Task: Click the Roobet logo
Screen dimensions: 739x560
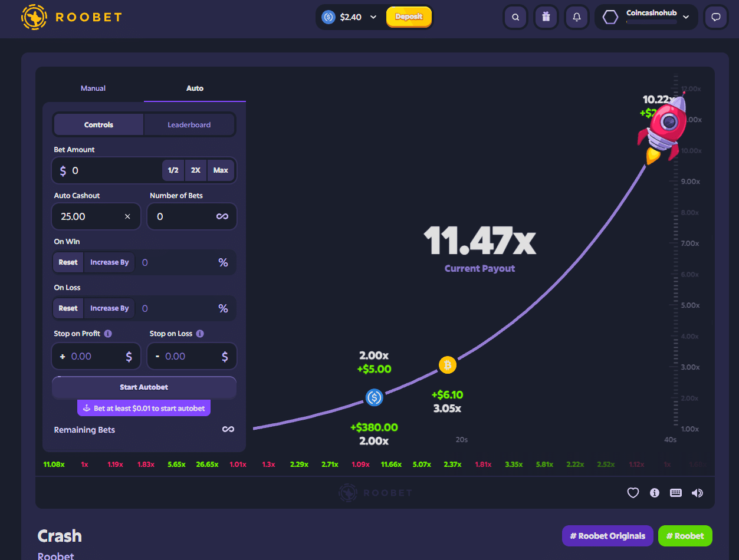Action: [71, 17]
